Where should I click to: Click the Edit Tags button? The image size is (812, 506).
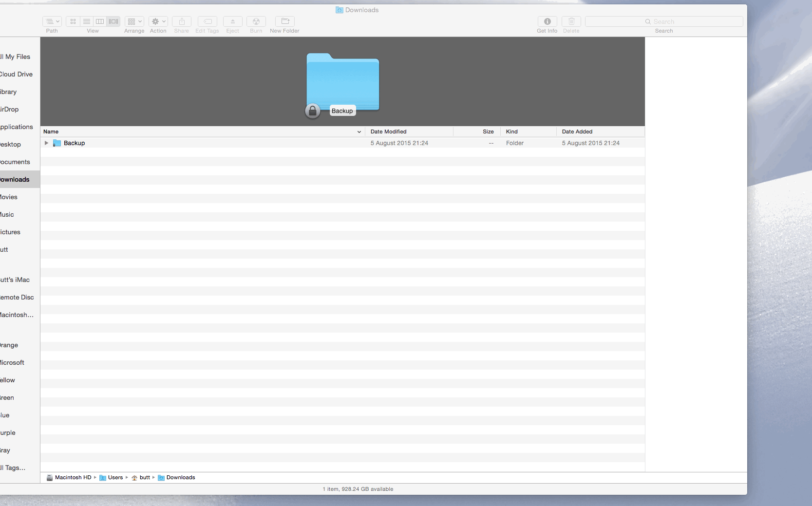[208, 21]
